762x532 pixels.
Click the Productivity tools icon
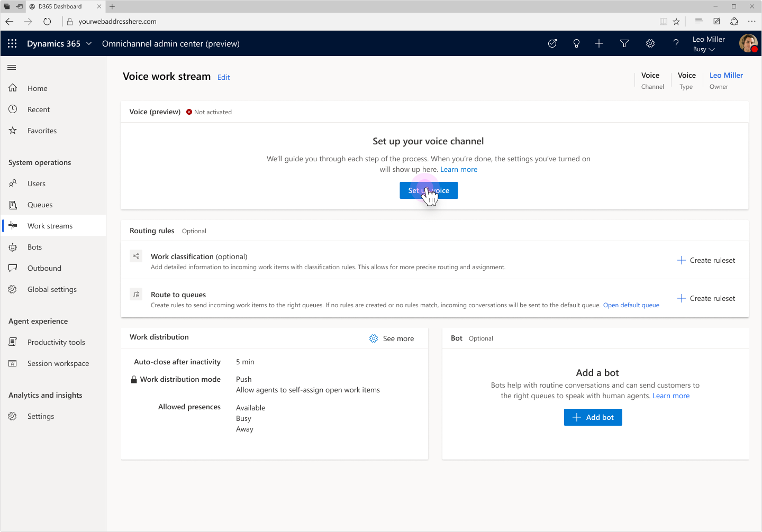[13, 342]
